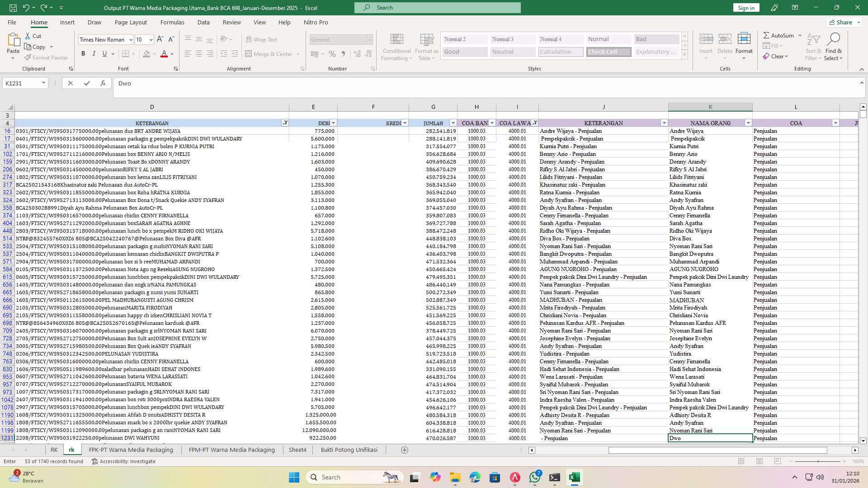The height and width of the screenshot is (488, 868).
Task: Open the FPK-PT Warna Media Packaging sheet
Action: (x=131, y=450)
